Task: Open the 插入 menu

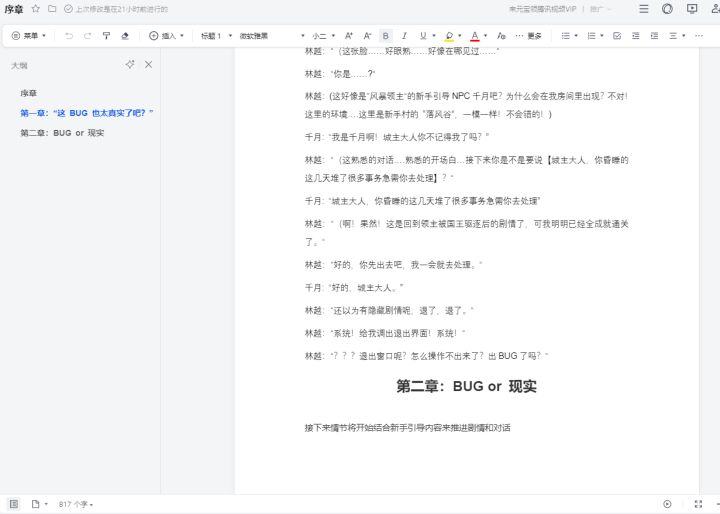Action: click(x=166, y=36)
